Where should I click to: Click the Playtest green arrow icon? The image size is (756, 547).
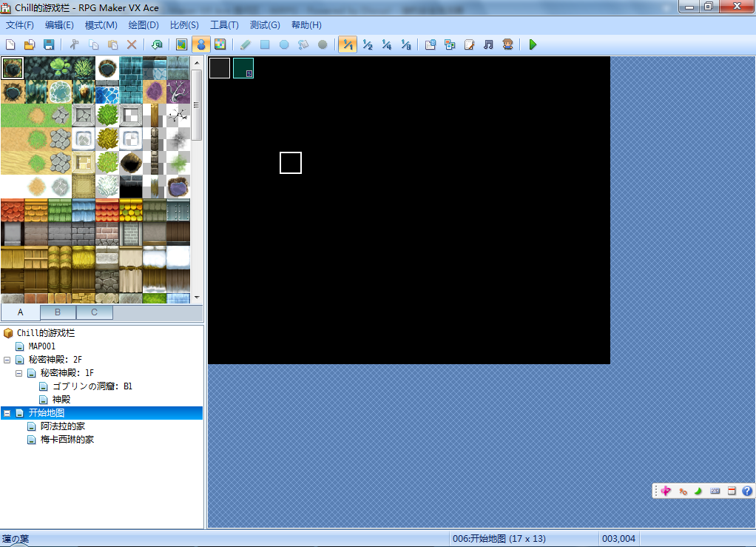(x=533, y=45)
